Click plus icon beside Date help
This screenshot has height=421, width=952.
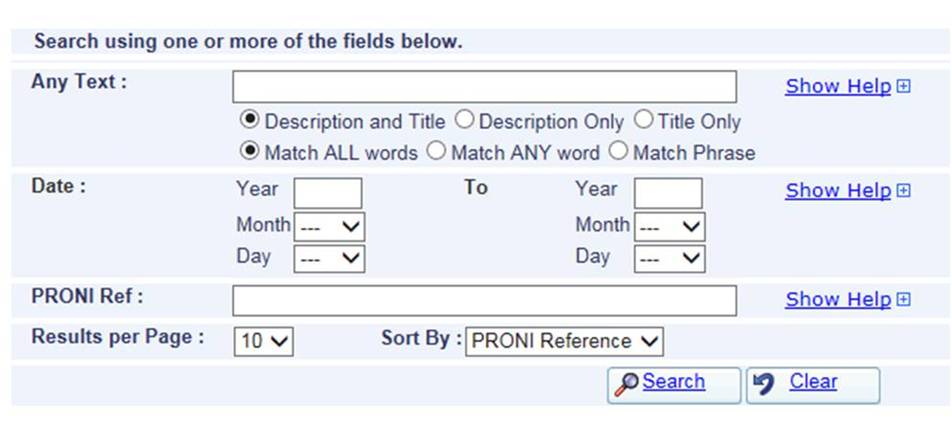point(904,191)
